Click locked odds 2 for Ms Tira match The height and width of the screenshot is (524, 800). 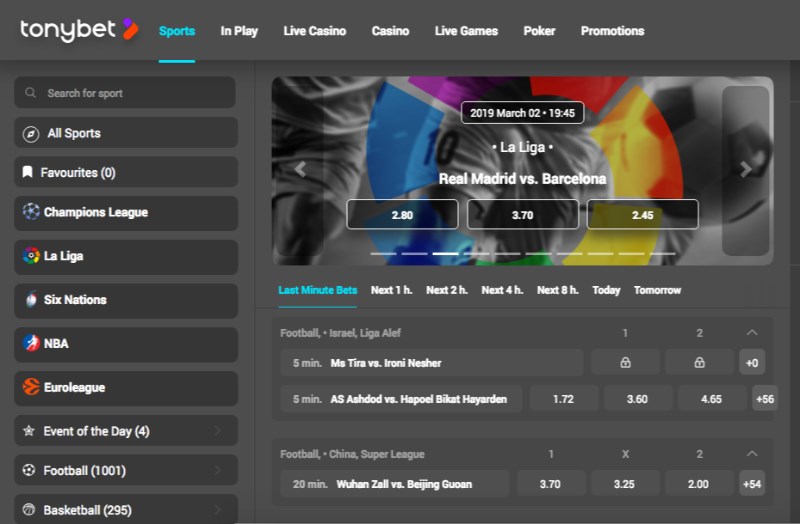point(699,362)
